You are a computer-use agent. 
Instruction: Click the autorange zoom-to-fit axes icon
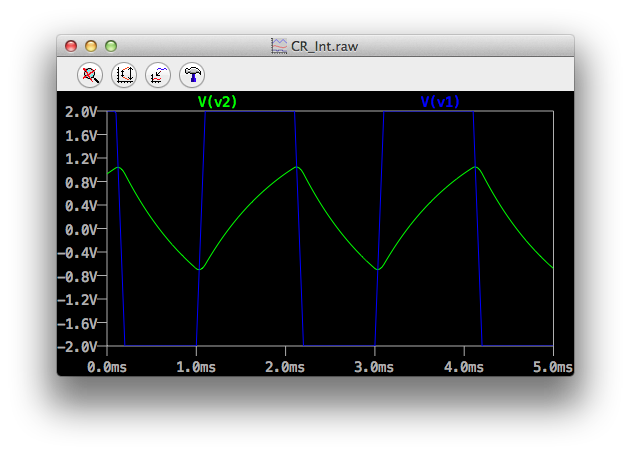click(124, 74)
